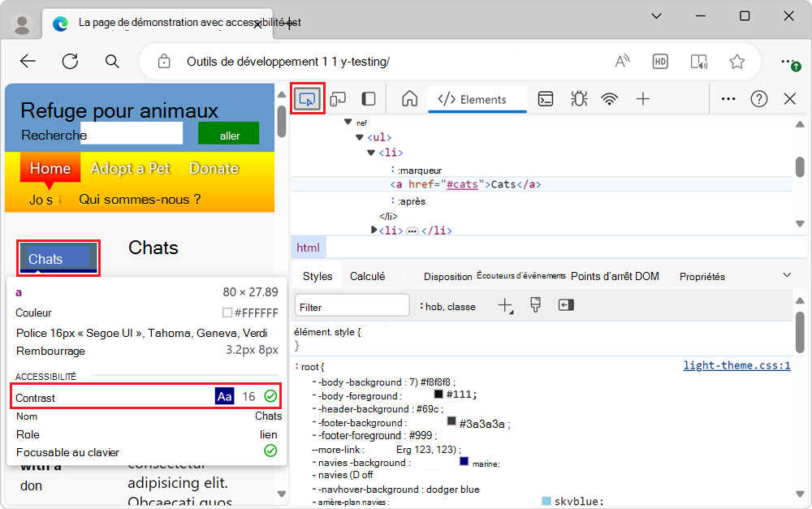
Task: Open the Sources bug icon
Action: [x=579, y=99]
